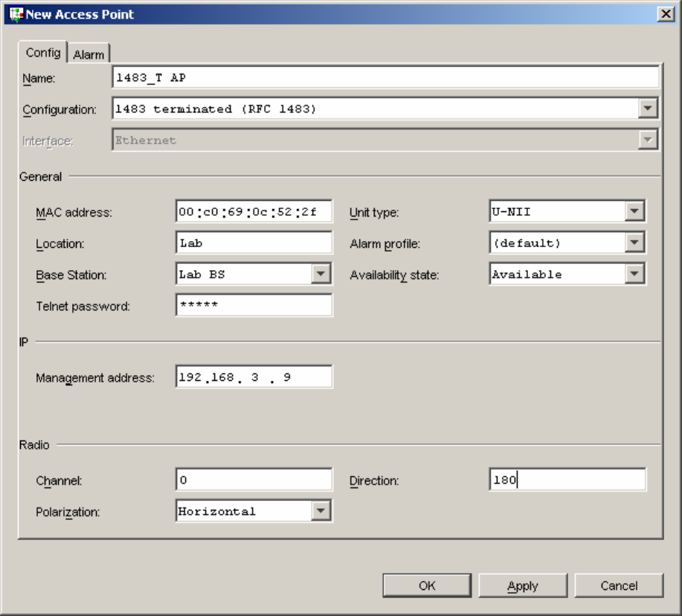Screen dimensions: 682x616
Task: Click the Management address IP field
Action: [254, 376]
